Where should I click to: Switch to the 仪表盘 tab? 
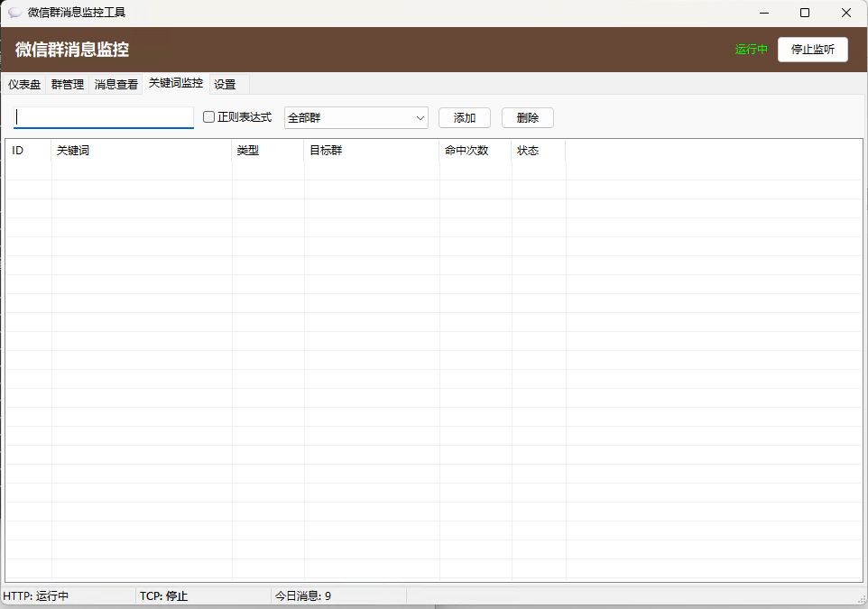[x=24, y=85]
